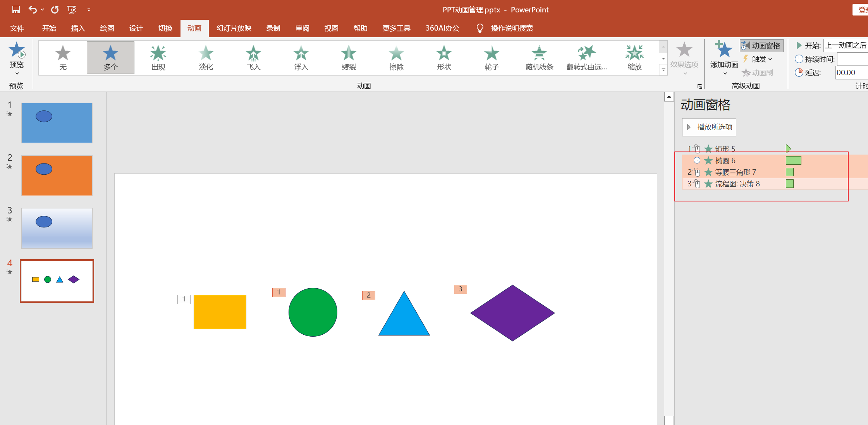Viewport: 868px width, 425px height.
Task: Toggle the 动画窗格 animation pane button
Action: [761, 46]
